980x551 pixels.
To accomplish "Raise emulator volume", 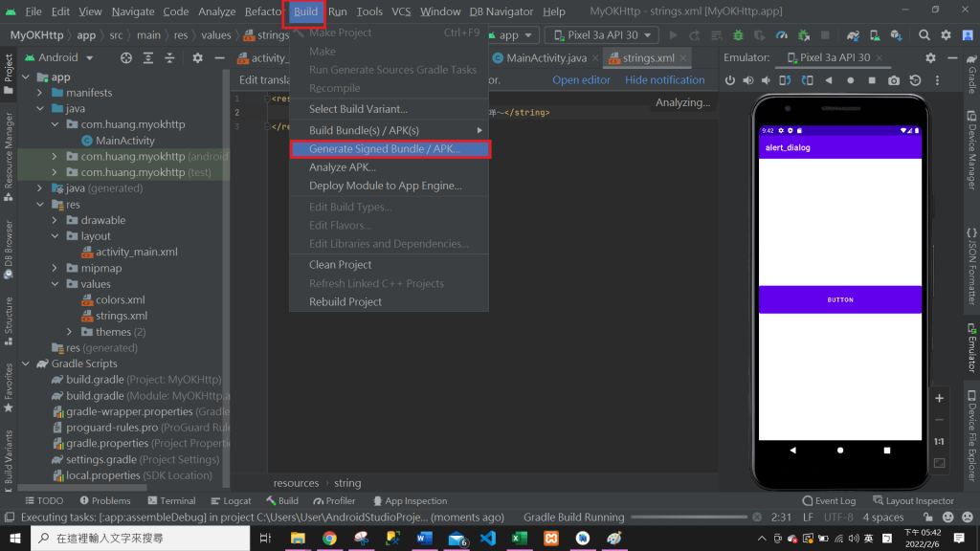I will [x=748, y=80].
